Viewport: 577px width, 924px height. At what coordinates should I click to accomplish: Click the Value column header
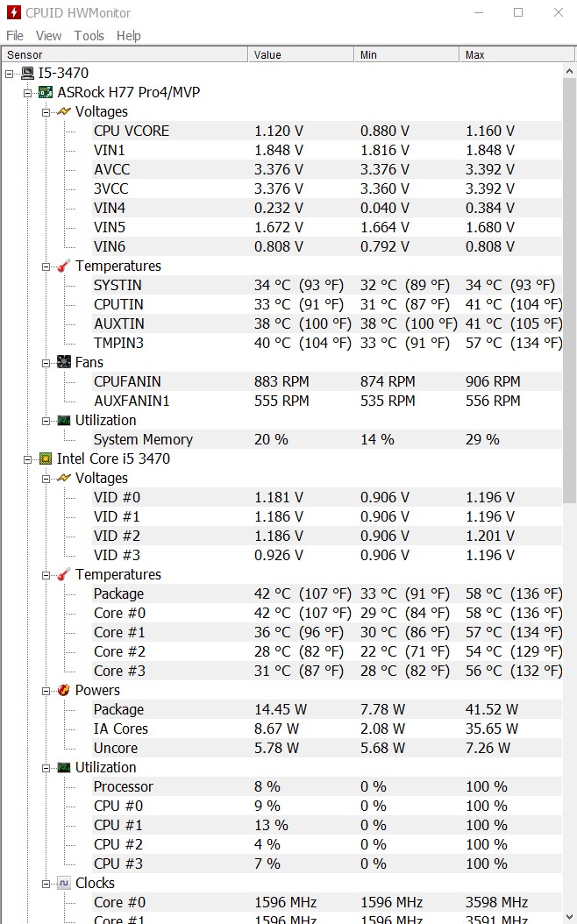pyautogui.click(x=301, y=55)
